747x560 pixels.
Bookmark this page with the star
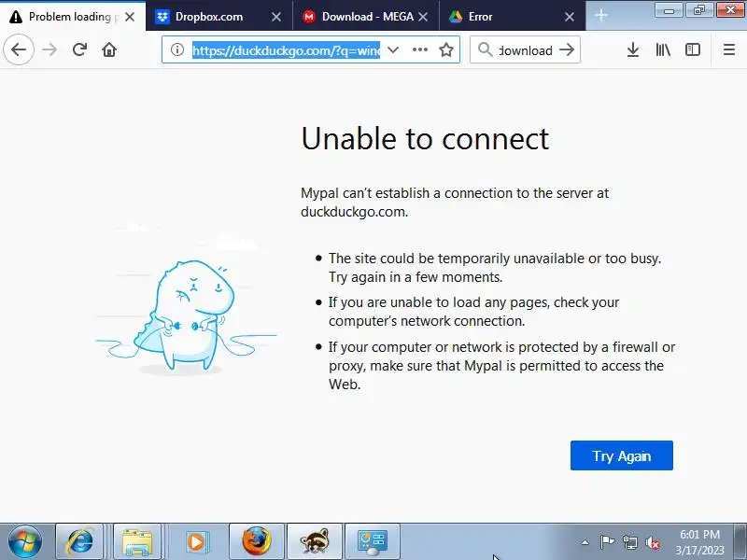(x=446, y=49)
